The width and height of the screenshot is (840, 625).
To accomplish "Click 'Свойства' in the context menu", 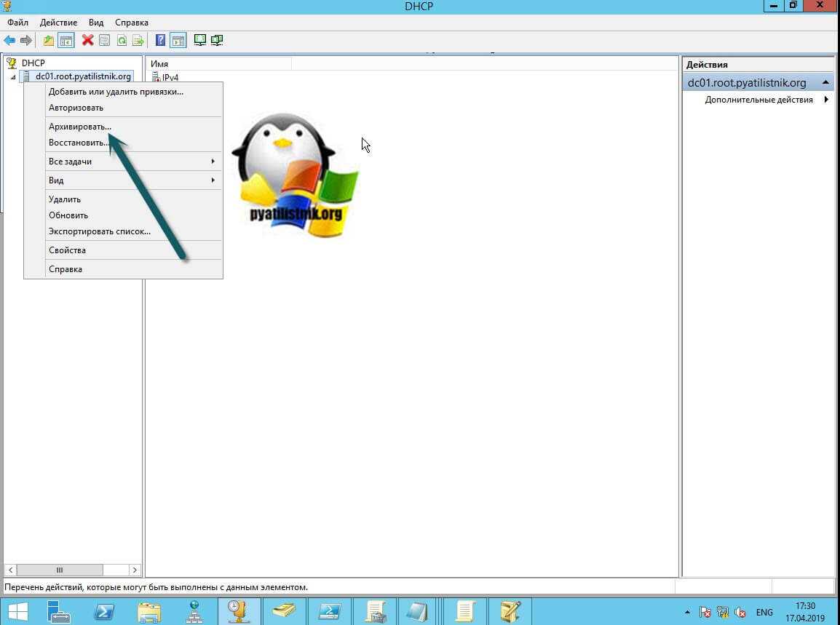I will [67, 250].
